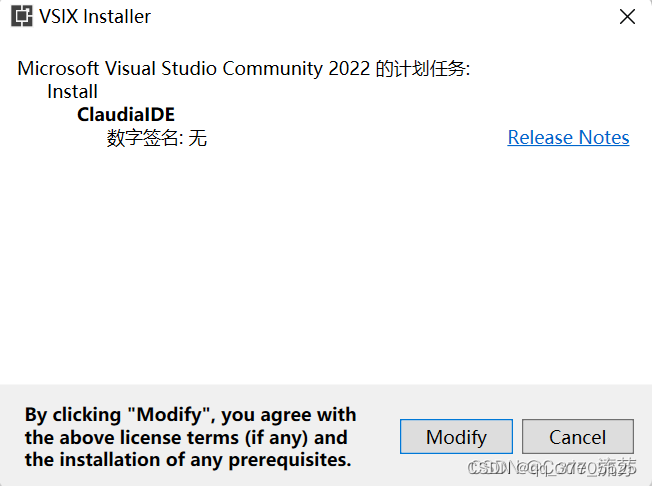
Task: Select the ClaudiaIDE extension name
Action: coord(126,115)
